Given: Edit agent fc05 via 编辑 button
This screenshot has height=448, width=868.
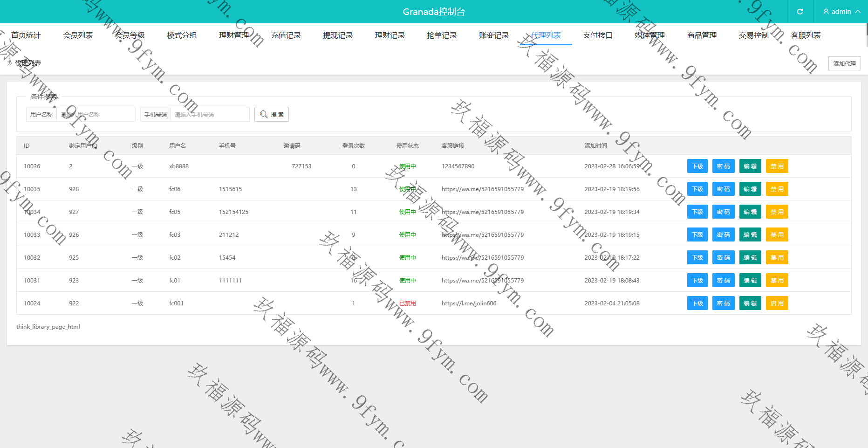Looking at the screenshot, I should point(750,212).
